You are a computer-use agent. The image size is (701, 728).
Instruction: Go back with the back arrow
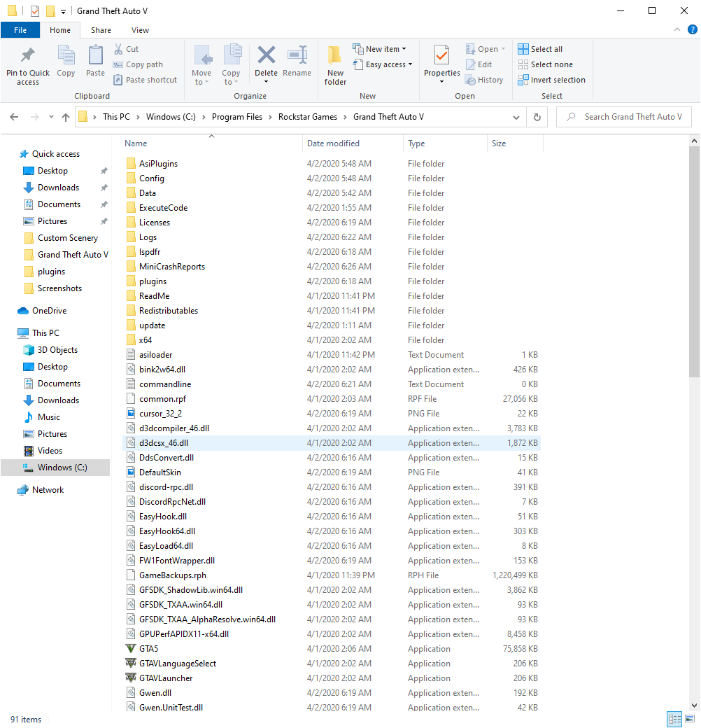point(15,117)
